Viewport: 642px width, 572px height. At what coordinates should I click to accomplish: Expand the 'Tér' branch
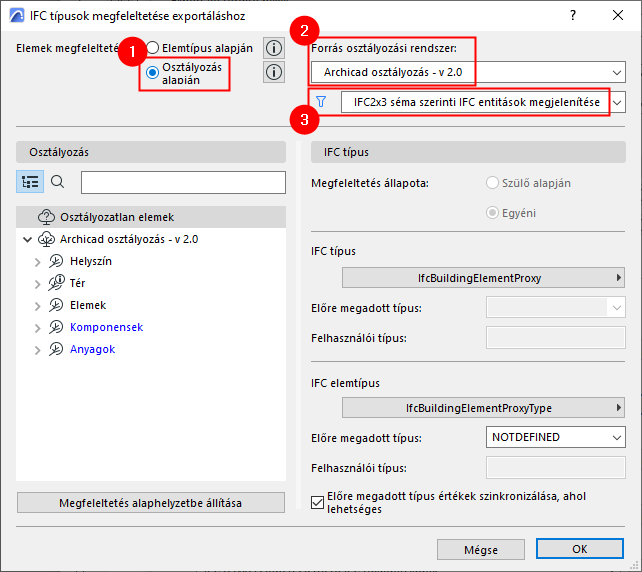(x=38, y=284)
